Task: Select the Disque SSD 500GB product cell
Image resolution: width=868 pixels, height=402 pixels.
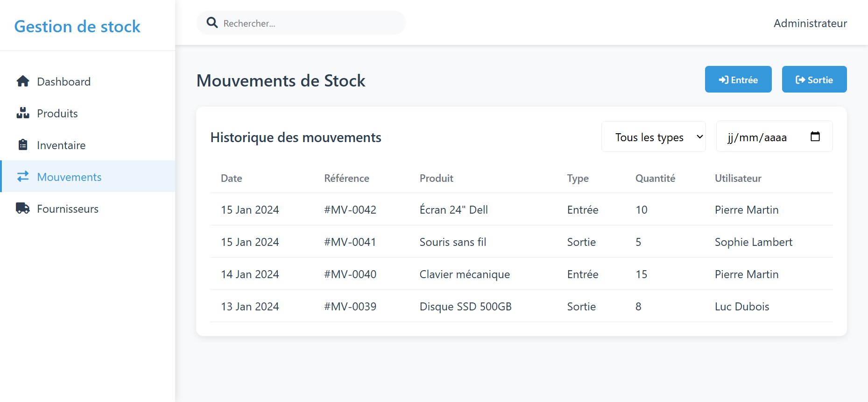Action: (x=465, y=307)
